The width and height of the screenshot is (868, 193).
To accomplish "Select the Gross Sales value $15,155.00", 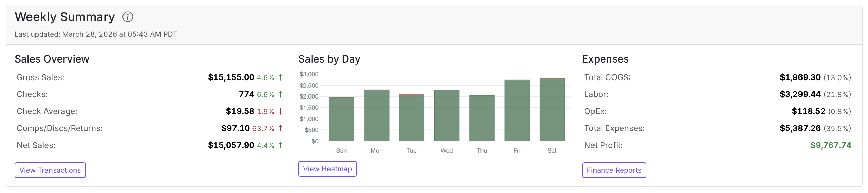I will click(x=231, y=77).
